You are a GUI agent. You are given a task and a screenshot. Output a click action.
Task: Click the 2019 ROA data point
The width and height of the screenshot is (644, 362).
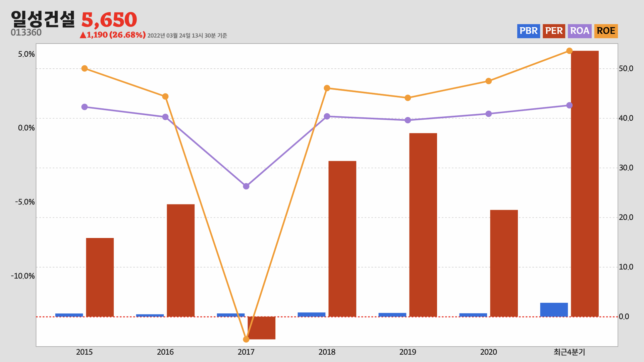click(408, 120)
